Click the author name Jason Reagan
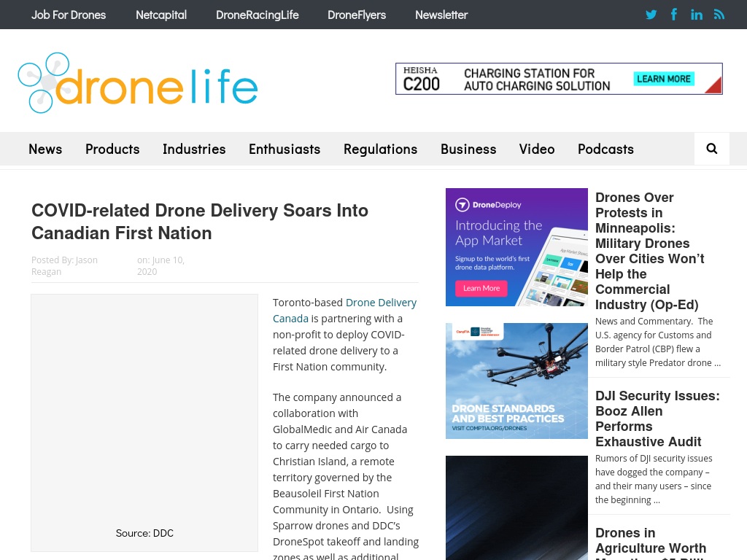 click(64, 265)
